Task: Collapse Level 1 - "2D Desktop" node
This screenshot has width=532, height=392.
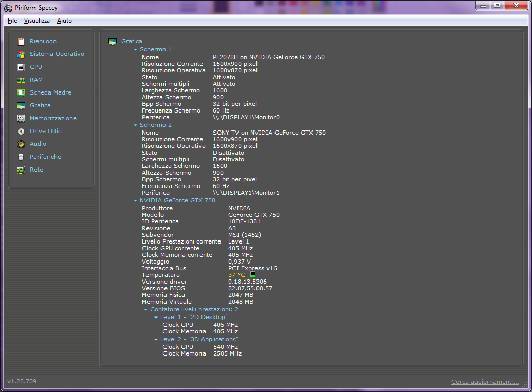Action: click(x=156, y=318)
